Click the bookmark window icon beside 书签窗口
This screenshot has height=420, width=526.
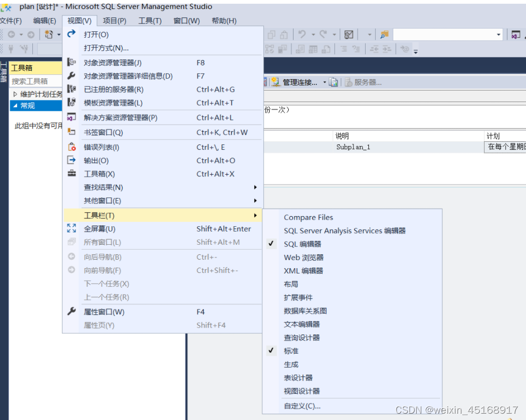(x=72, y=132)
